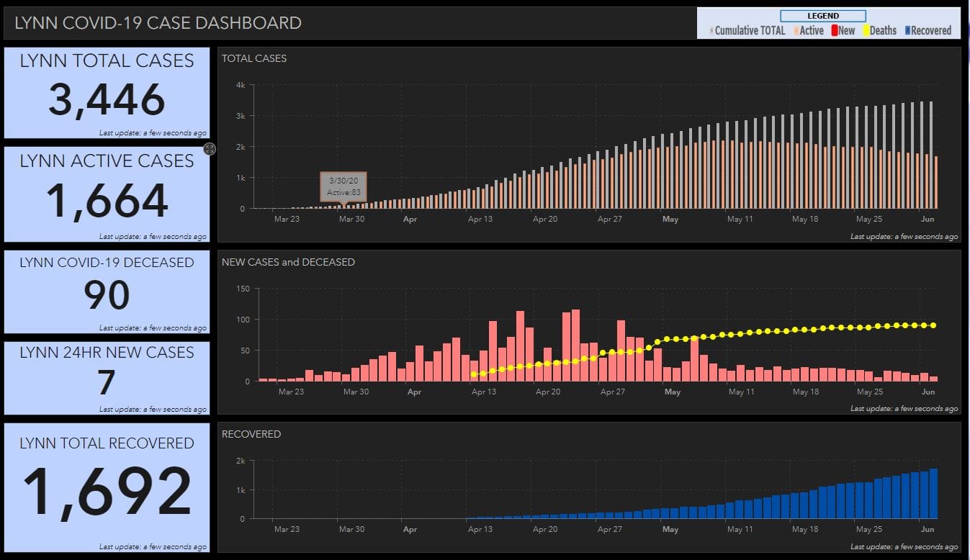Click the gray Cumulative TOTAL legend marker
Image resolution: width=970 pixels, height=560 pixels.
711,31
